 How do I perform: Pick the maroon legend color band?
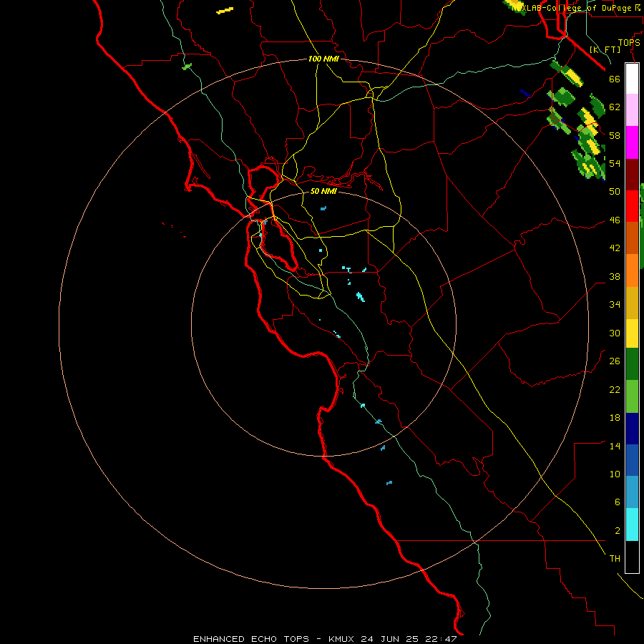632,174
